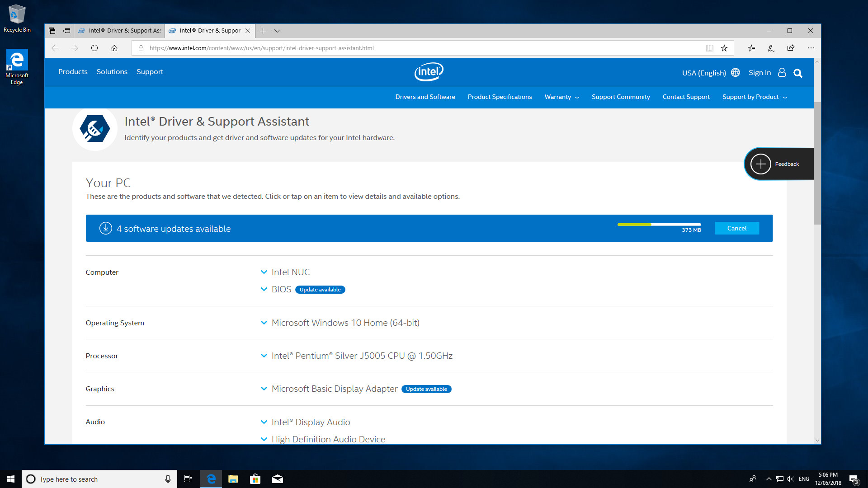Click the Windows search box

(x=99, y=479)
